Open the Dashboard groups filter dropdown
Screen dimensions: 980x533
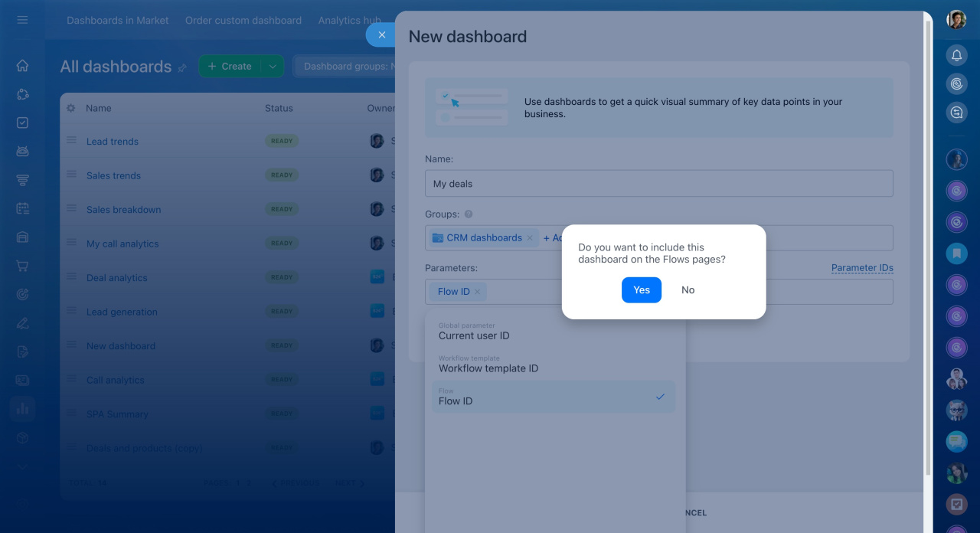[x=345, y=67]
